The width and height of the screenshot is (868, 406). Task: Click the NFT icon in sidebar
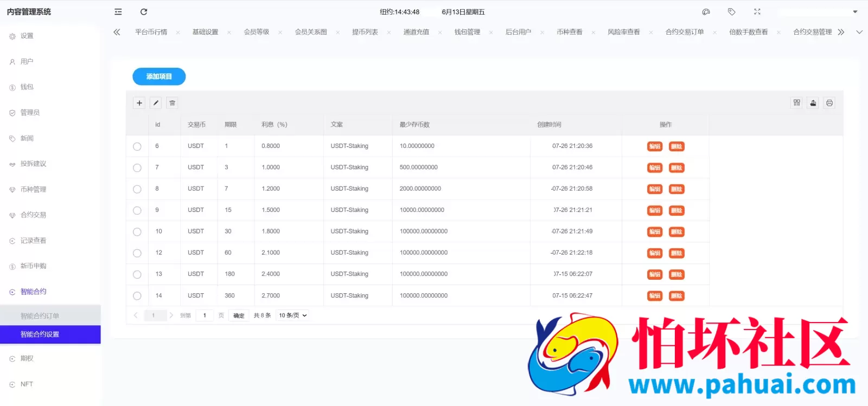pos(12,384)
